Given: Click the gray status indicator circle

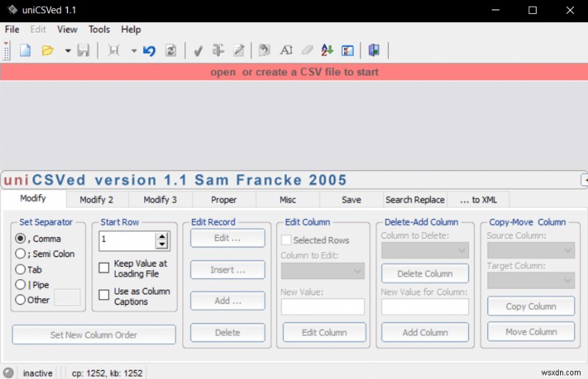Looking at the screenshot, I should click(8, 372).
